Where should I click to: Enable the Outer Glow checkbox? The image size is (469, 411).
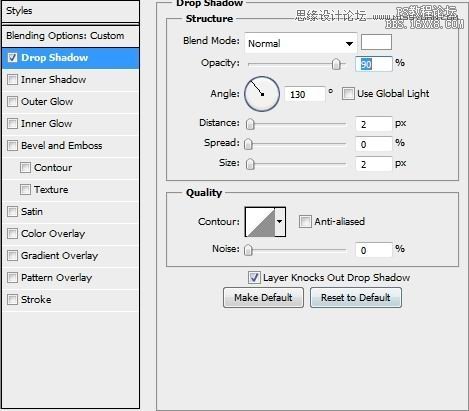[x=12, y=102]
